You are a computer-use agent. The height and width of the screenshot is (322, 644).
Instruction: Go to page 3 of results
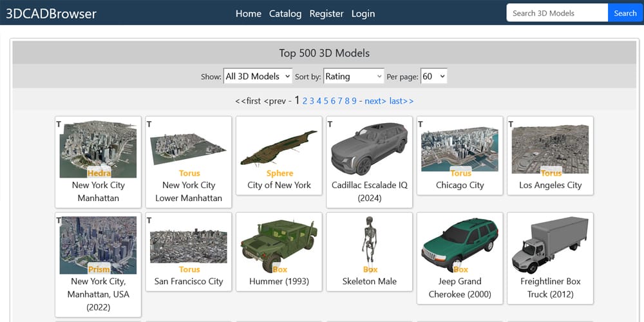coord(312,101)
